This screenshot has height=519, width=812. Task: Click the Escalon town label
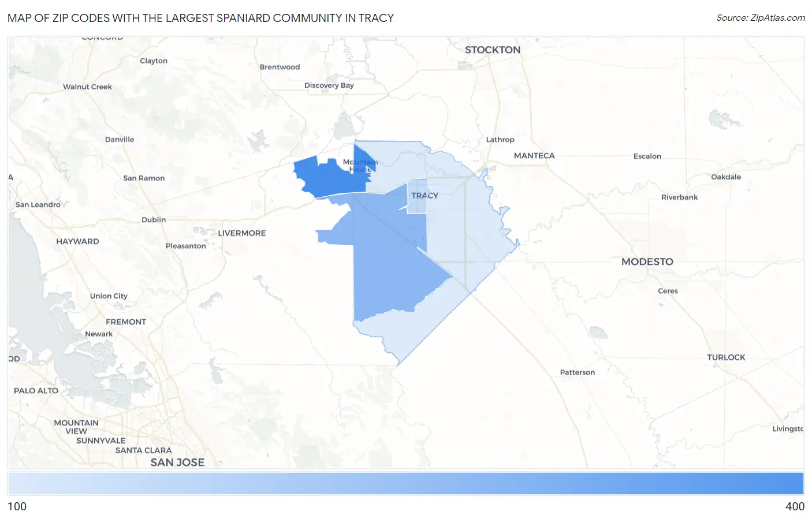[647, 156]
